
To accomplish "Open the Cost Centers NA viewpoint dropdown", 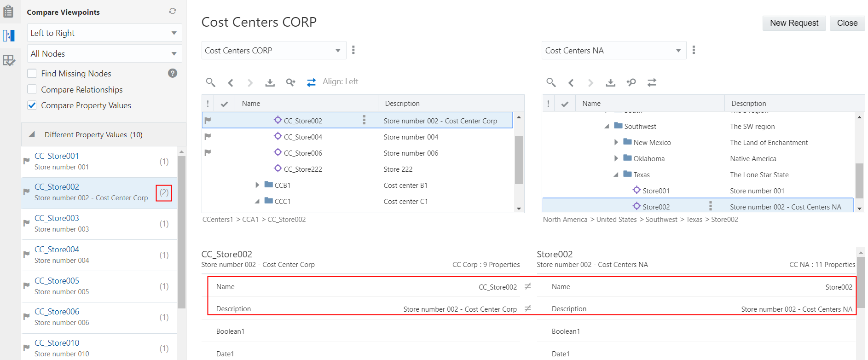I will 613,51.
